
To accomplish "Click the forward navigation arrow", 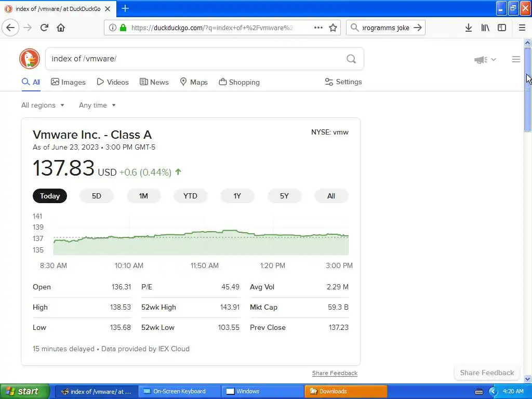I will click(x=28, y=28).
